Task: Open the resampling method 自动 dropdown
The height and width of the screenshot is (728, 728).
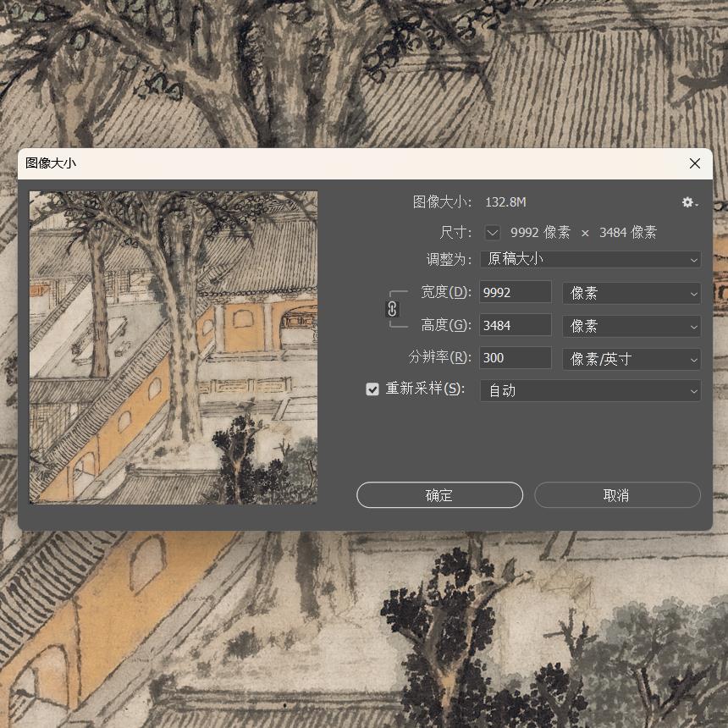Action: point(591,391)
